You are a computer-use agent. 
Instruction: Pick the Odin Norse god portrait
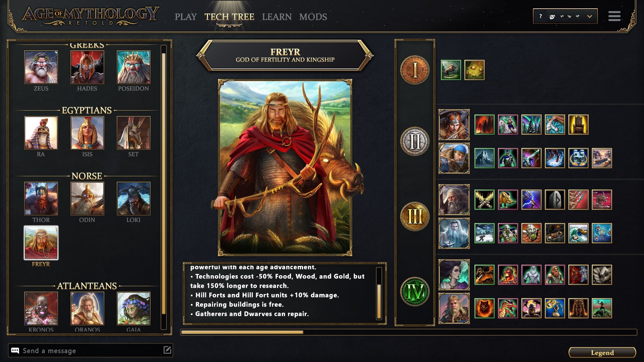pyautogui.click(x=87, y=198)
